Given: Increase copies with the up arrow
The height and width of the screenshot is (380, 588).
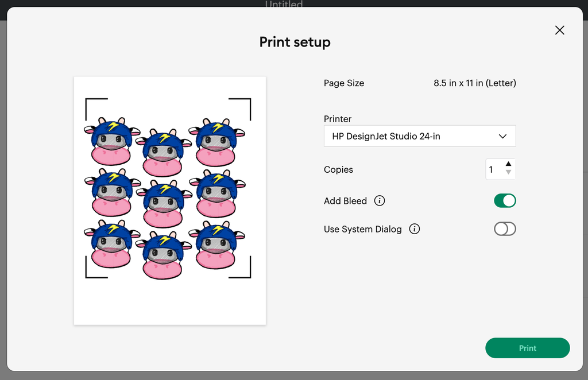Looking at the screenshot, I should pos(508,164).
